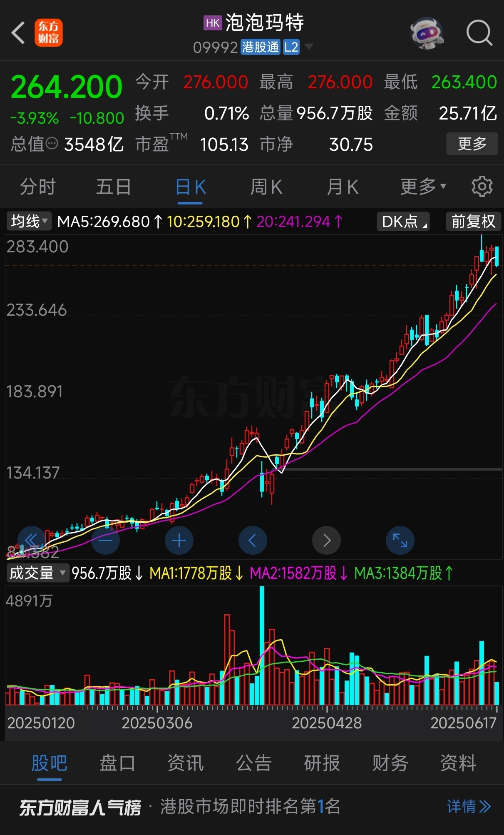Viewport: 504px width, 835px height.
Task: Expand stock switcher triangle next to L2
Action: pyautogui.click(x=308, y=46)
